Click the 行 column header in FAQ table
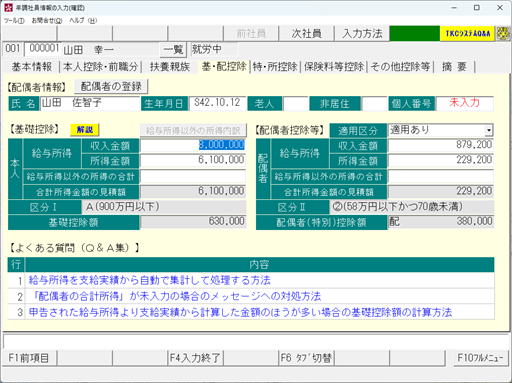Screen dimensions: 512x383 [x=16, y=265]
